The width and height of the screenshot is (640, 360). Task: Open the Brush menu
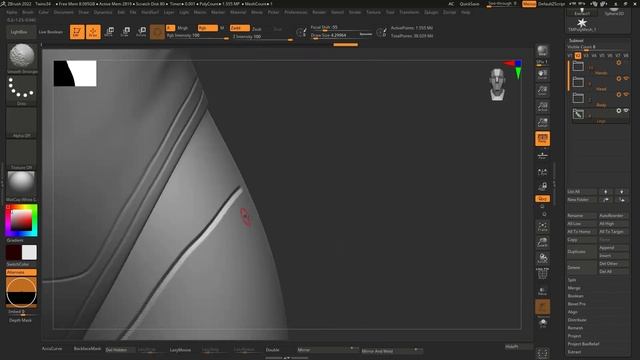click(x=28, y=12)
